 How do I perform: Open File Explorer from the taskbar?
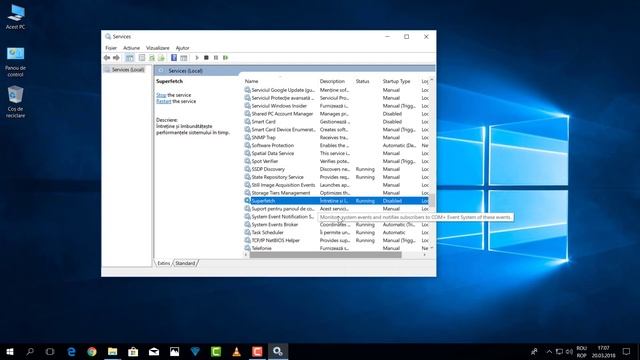click(113, 351)
